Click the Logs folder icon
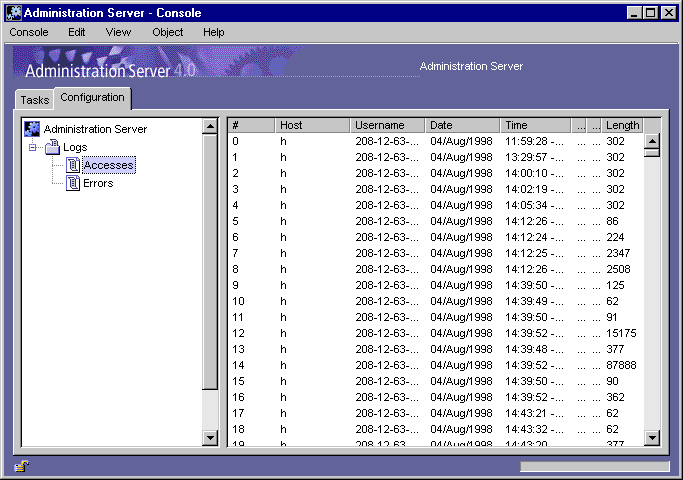 pos(52,147)
